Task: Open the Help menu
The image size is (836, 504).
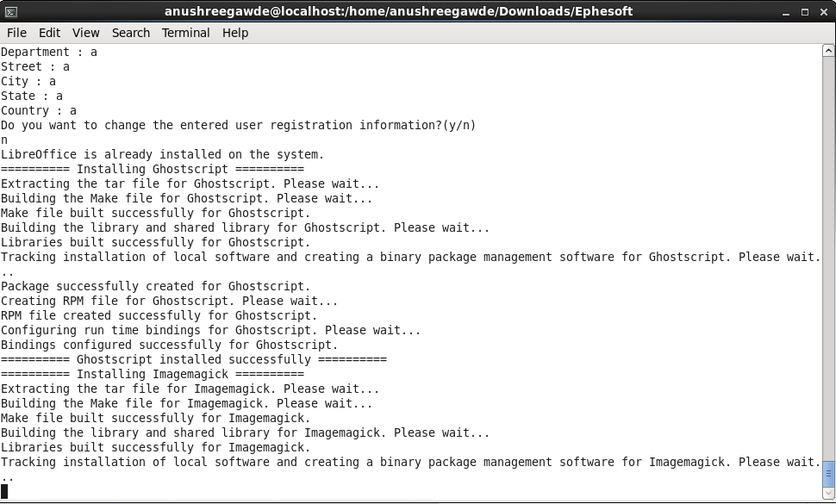Action: pos(235,33)
